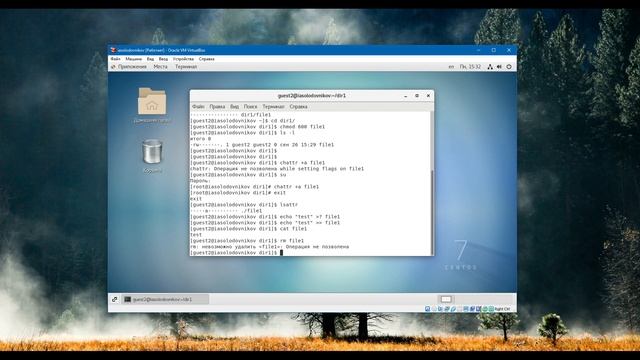The height and width of the screenshot is (360, 640).
Task: Click the VirtualBox window app icon in title bar
Action: [113, 50]
